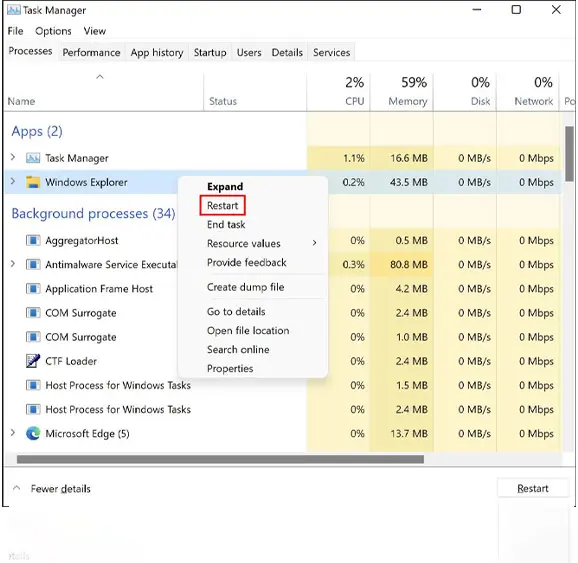
Task: Select the AggregatorHost process name
Action: 82,241
